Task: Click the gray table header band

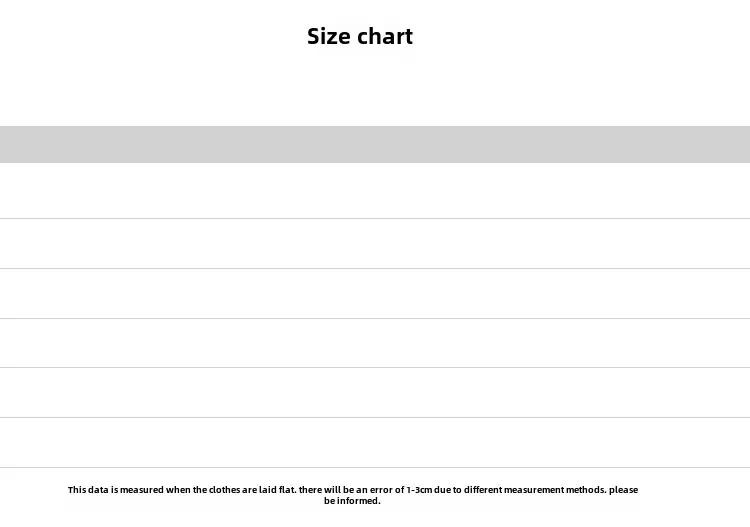Action: coord(375,144)
